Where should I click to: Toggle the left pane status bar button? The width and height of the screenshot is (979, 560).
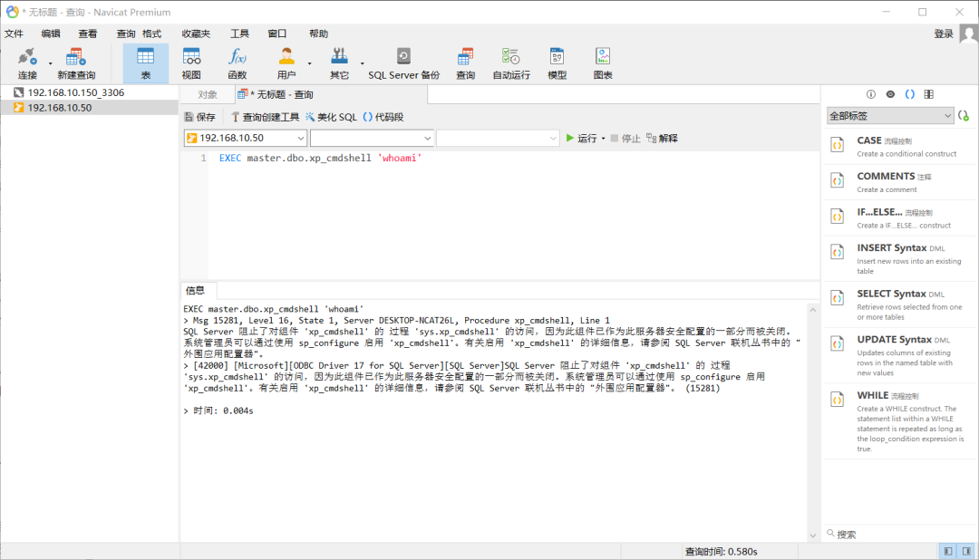[x=948, y=551]
